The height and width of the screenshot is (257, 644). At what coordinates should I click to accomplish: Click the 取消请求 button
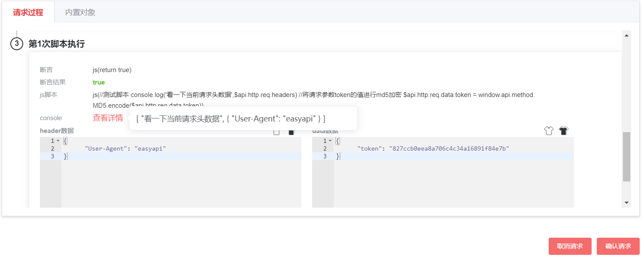570,246
